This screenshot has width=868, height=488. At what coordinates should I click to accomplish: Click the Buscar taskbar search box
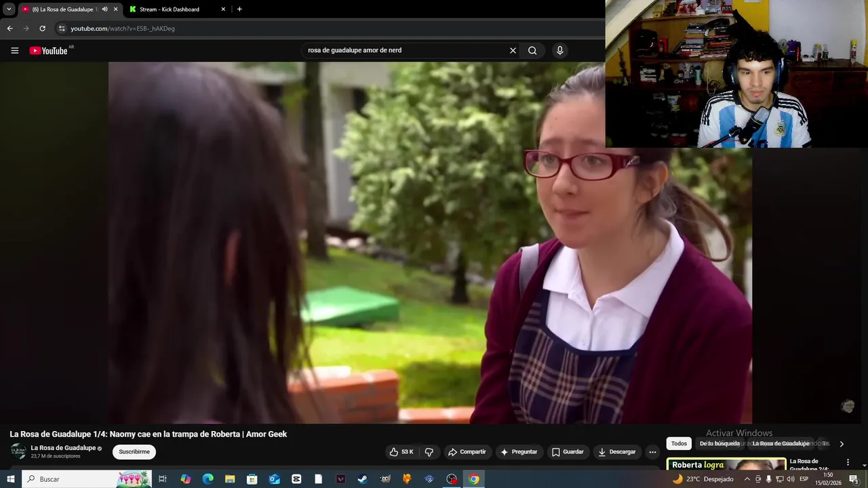click(87, 479)
